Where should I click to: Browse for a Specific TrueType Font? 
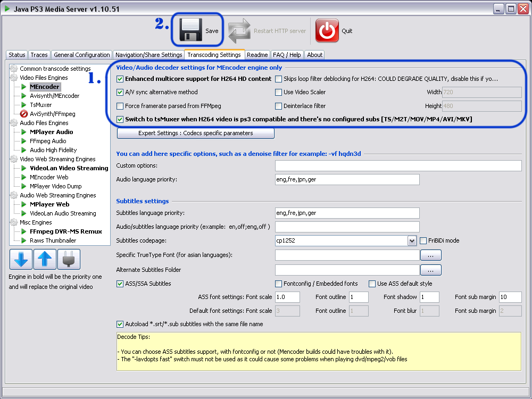click(430, 255)
